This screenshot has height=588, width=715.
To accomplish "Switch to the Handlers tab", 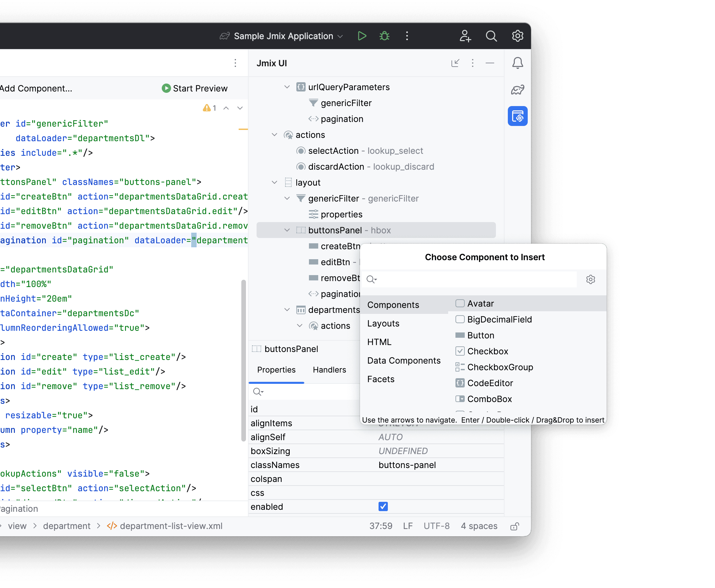I will (x=329, y=370).
